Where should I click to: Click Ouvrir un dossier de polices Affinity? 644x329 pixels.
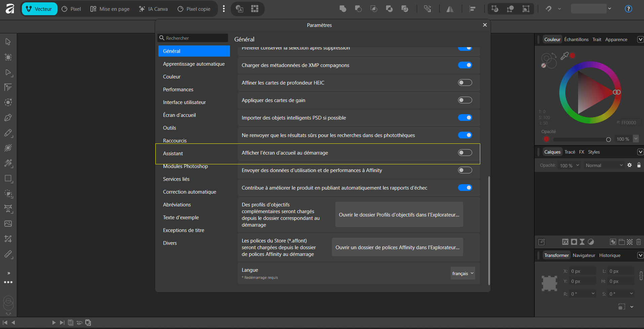click(x=397, y=247)
